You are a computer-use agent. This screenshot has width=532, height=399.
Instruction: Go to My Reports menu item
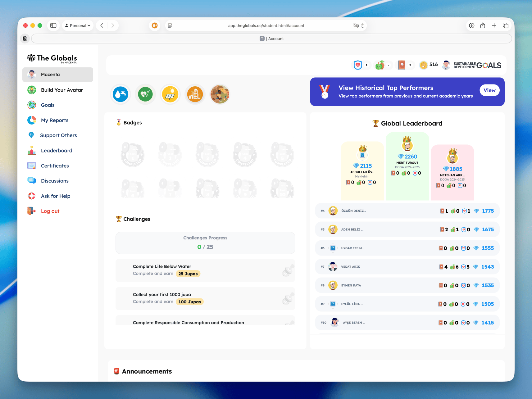(55, 120)
